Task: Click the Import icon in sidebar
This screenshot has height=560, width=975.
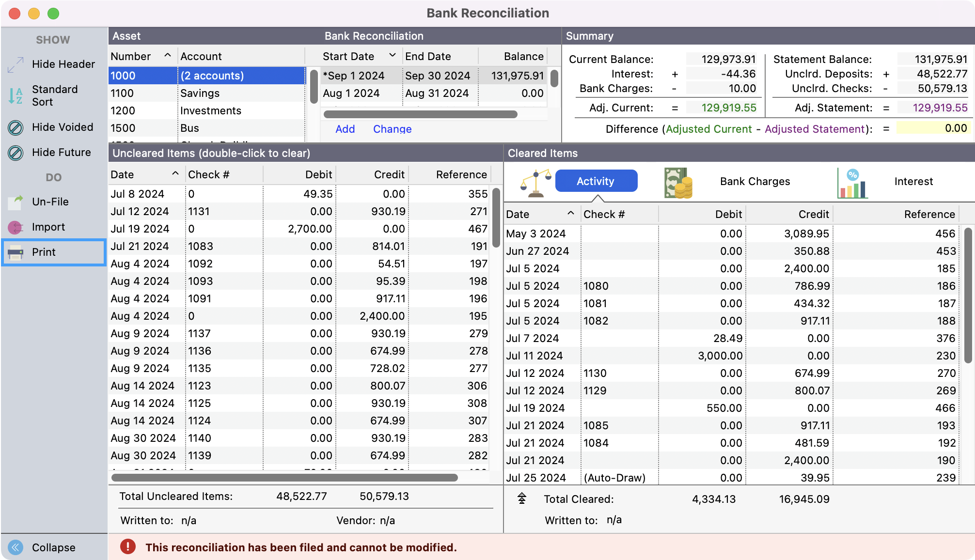Action: pos(16,227)
